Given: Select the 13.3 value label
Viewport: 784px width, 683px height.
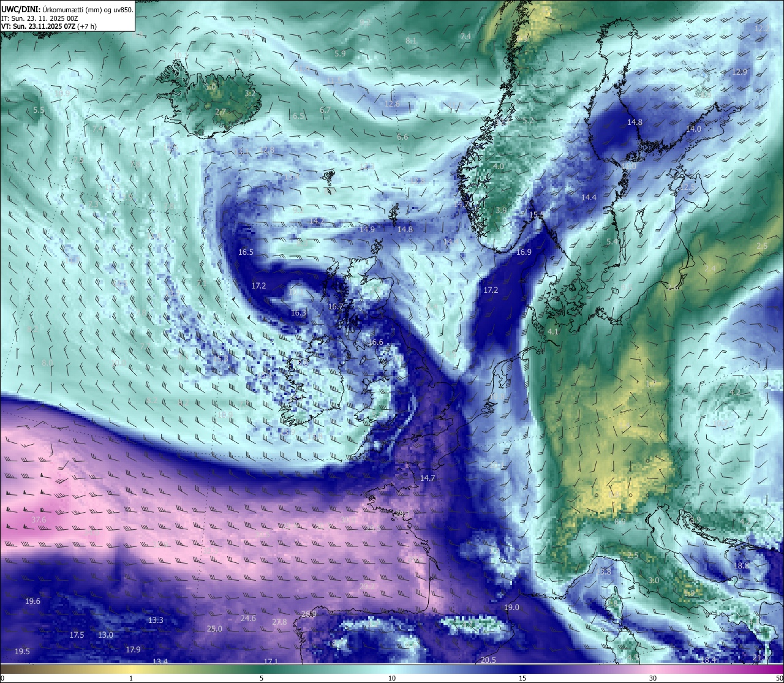Looking at the screenshot, I should pos(156,621).
